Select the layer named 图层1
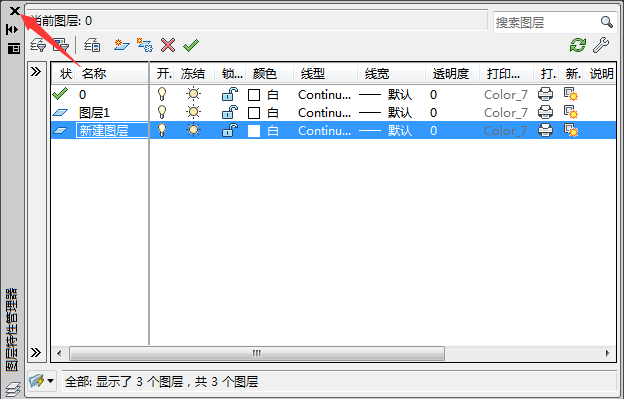Screen dimensions: 624x399 pos(94,113)
